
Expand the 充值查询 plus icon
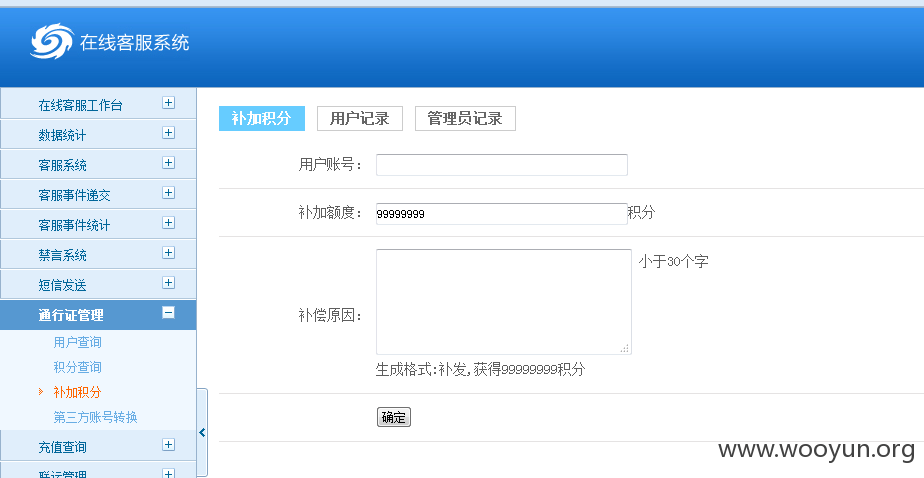coord(169,445)
